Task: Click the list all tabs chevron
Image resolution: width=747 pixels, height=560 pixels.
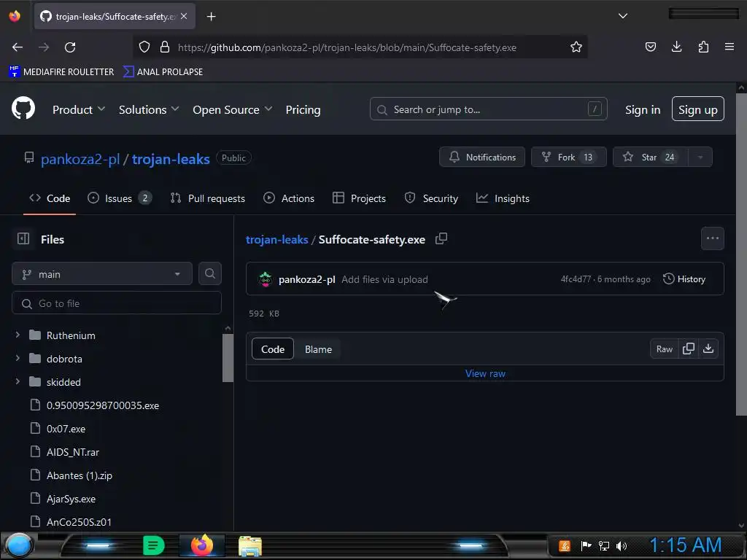Action: [623, 16]
